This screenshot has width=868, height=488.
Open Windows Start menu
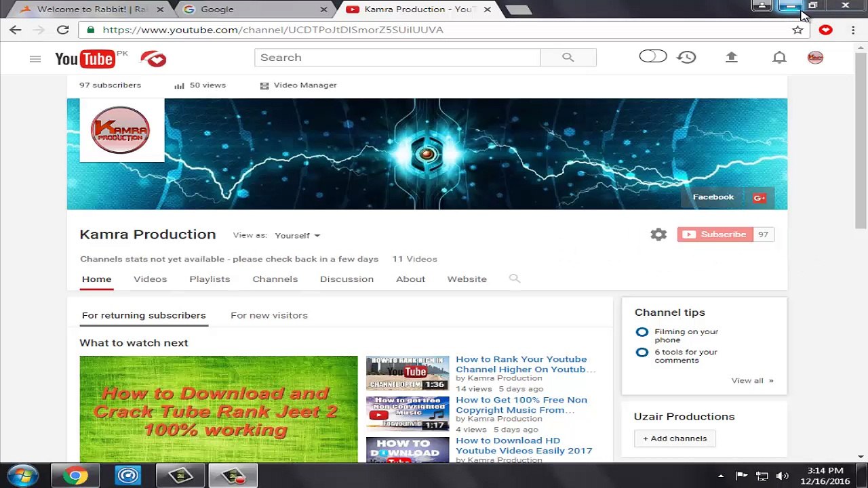click(22, 476)
